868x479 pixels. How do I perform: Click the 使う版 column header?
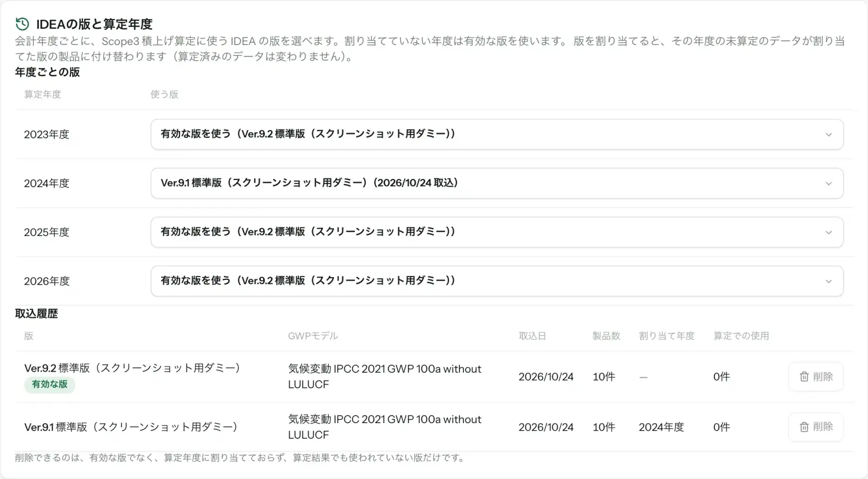(164, 94)
